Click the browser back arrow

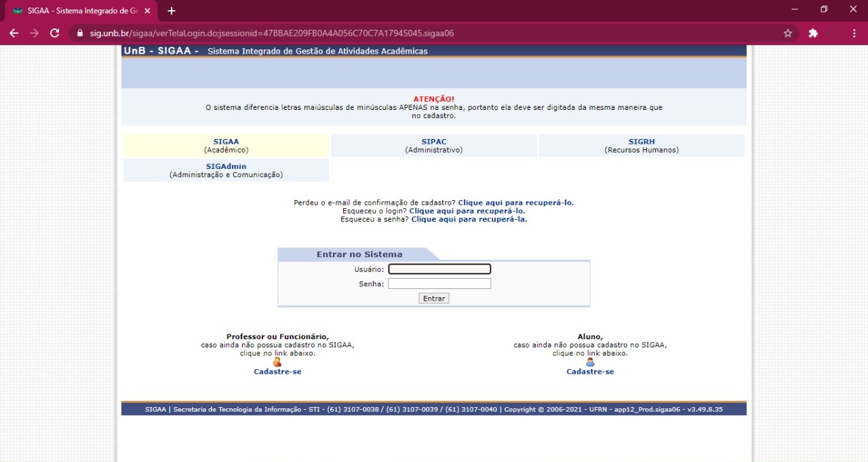pyautogui.click(x=14, y=33)
